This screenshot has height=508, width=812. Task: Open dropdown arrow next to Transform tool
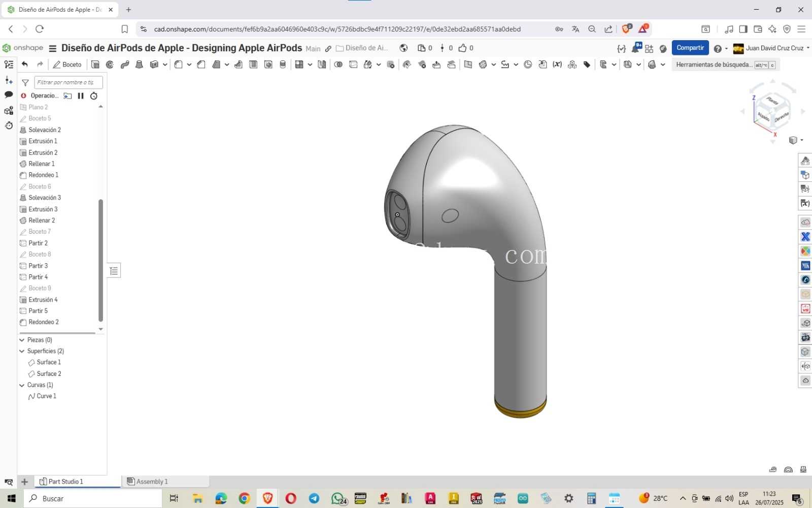click(379, 65)
